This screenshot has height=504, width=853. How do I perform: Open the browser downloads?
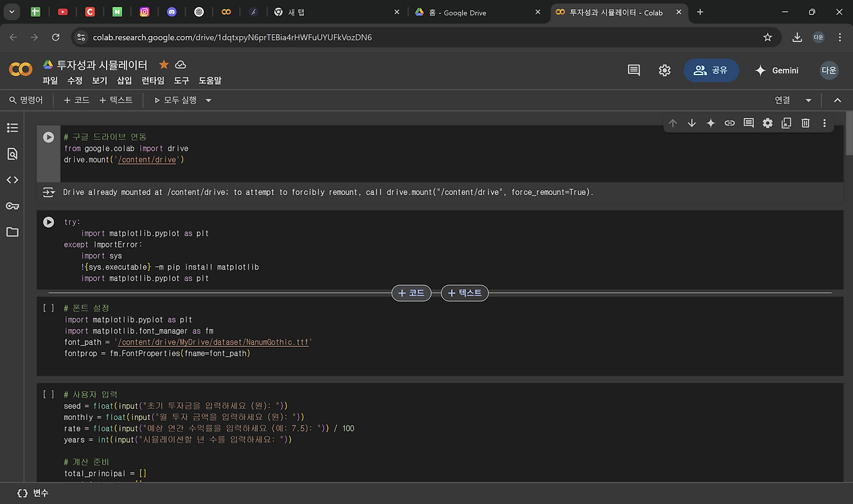click(x=797, y=37)
